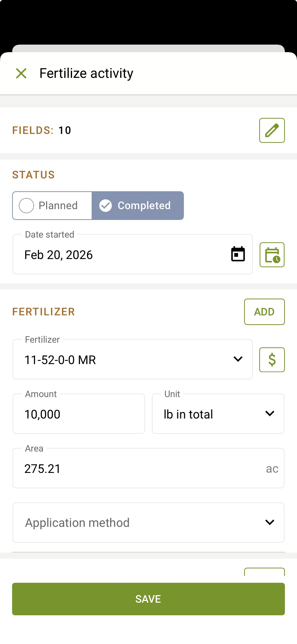
Task: Close the Fertilize activity sheet
Action: click(x=21, y=74)
